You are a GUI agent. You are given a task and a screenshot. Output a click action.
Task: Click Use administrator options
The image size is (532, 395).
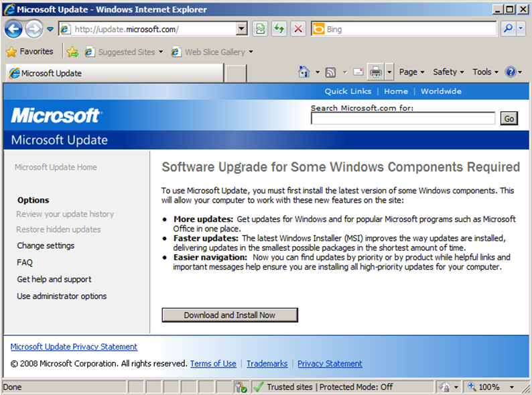(62, 296)
